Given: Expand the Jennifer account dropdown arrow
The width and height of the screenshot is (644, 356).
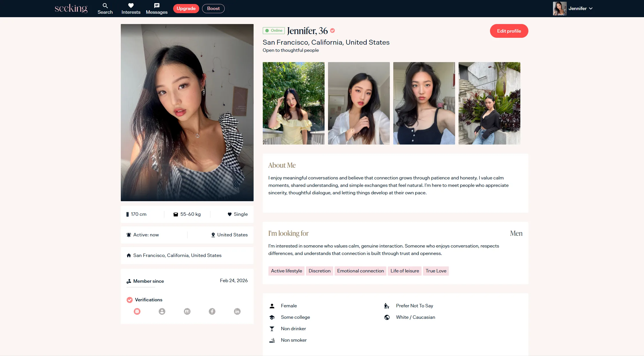Looking at the screenshot, I should click(591, 9).
